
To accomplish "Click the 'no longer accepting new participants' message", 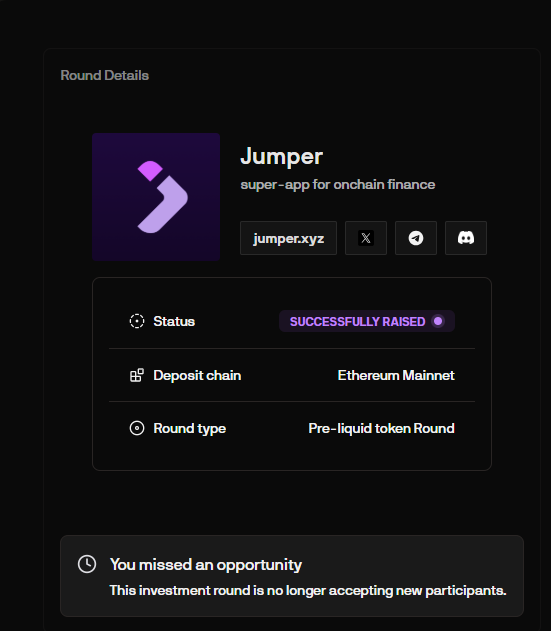I will tap(308, 590).
